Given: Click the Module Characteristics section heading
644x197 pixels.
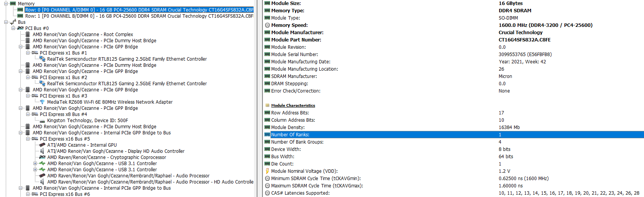Looking at the screenshot, I should 293,106.
